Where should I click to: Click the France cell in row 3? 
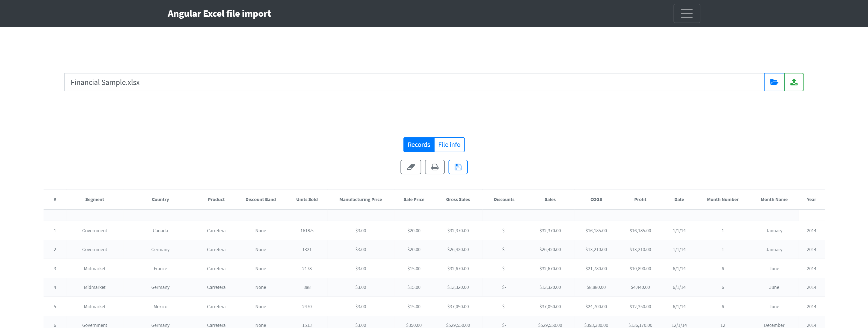point(160,269)
